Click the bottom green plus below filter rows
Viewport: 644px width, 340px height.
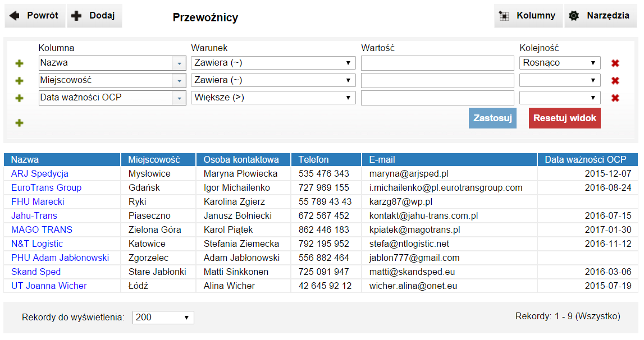pyautogui.click(x=19, y=123)
